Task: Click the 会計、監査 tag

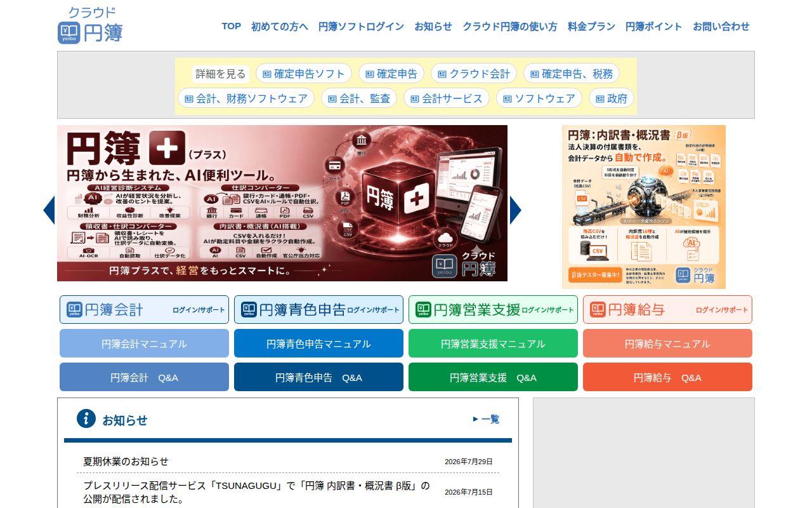Action: [x=359, y=98]
